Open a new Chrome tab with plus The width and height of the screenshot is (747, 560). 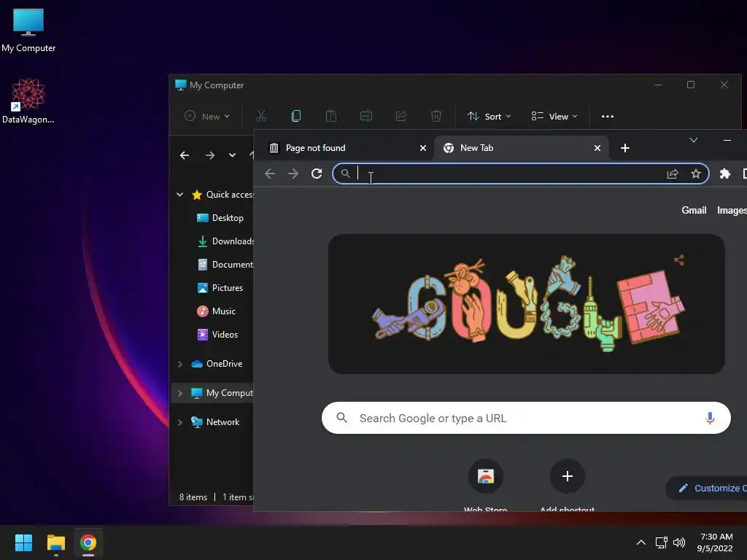click(625, 148)
